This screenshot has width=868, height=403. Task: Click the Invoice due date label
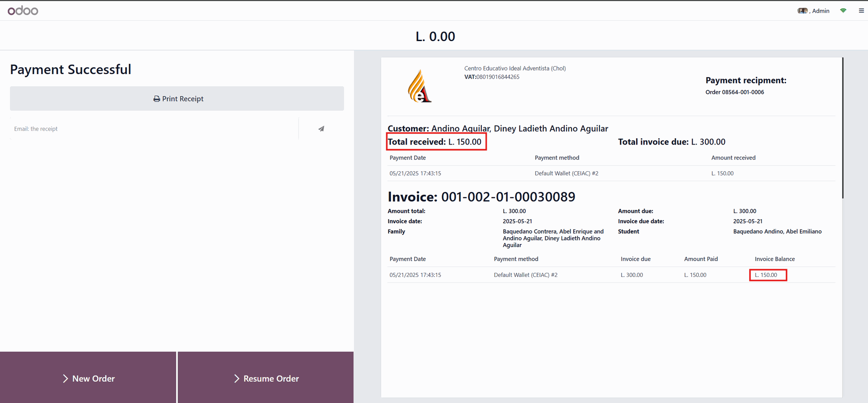[x=641, y=221]
